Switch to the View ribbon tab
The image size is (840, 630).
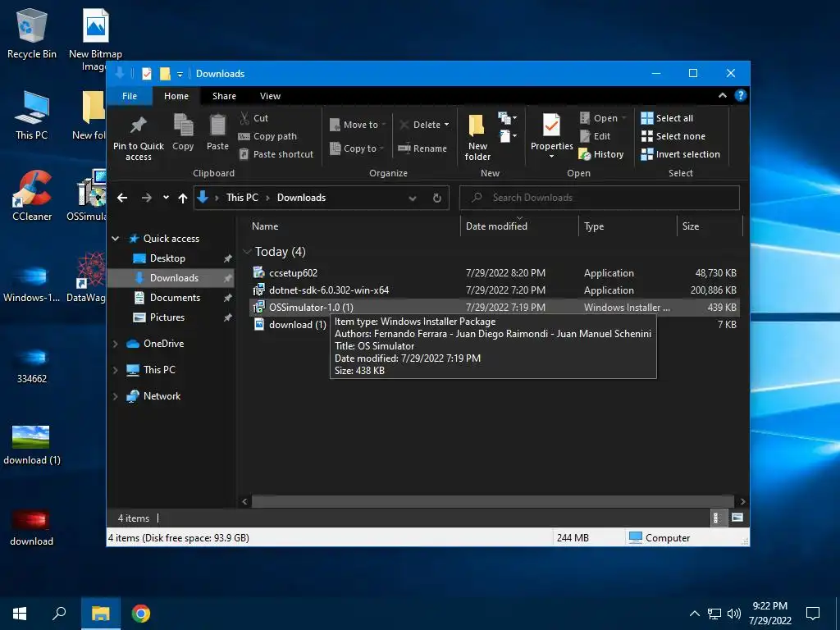click(270, 96)
